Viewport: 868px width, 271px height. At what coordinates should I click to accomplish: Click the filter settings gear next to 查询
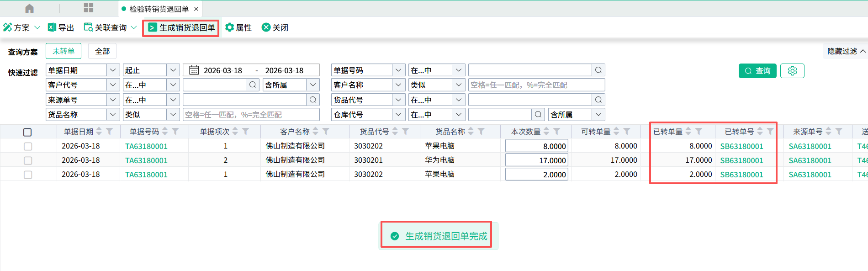(792, 71)
